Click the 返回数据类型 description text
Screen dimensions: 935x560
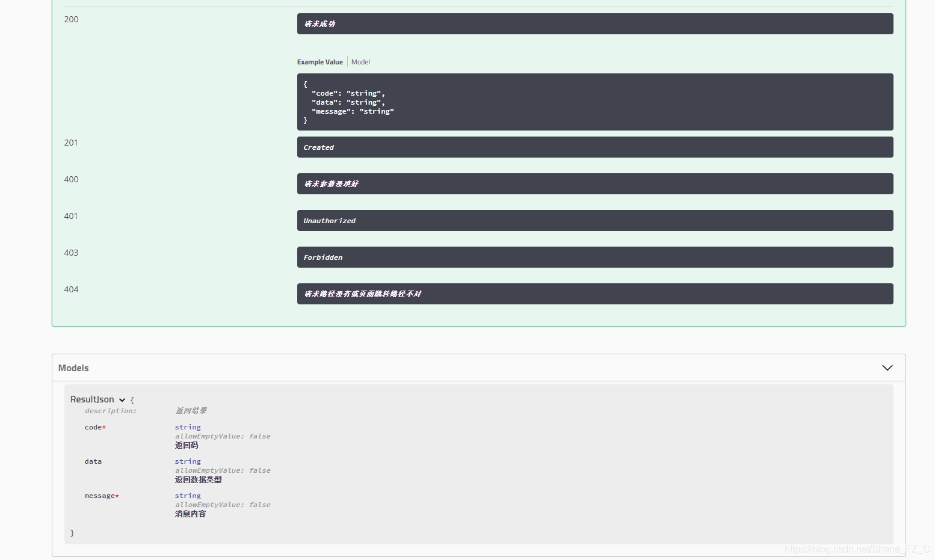(x=199, y=480)
